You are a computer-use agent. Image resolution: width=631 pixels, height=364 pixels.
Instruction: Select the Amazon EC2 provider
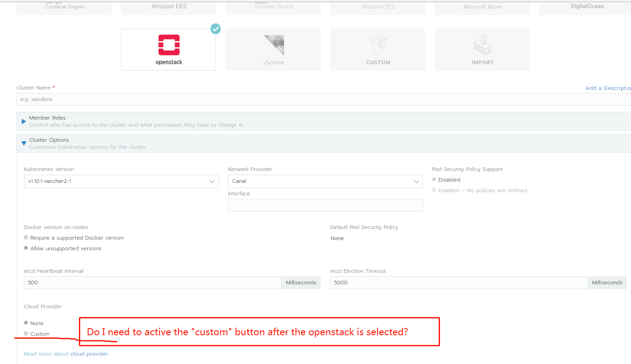378,6
